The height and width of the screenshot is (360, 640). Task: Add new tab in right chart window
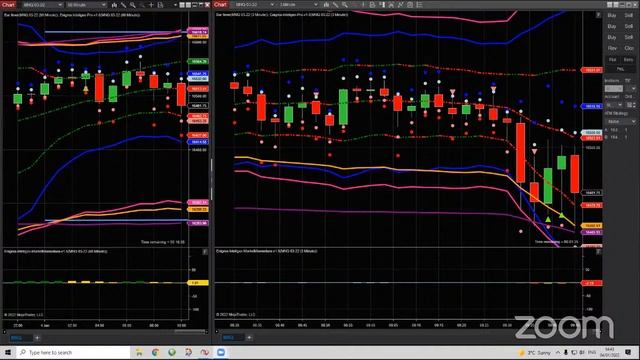pos(249,338)
